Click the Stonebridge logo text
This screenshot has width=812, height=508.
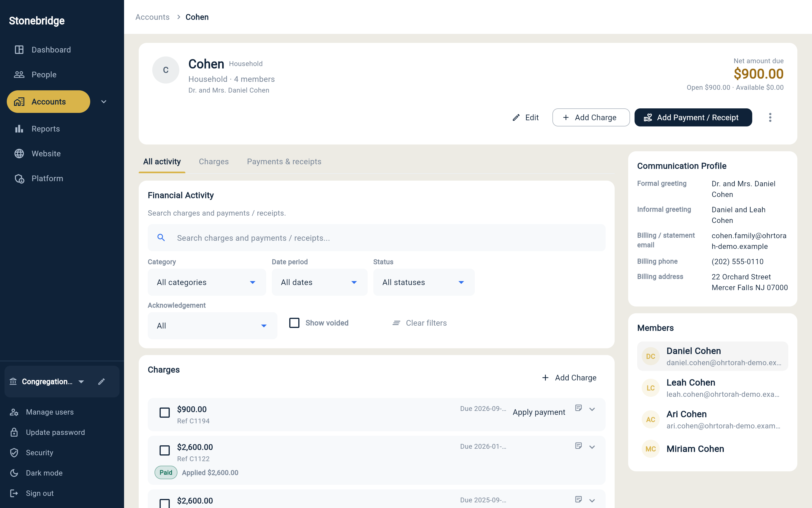37,21
